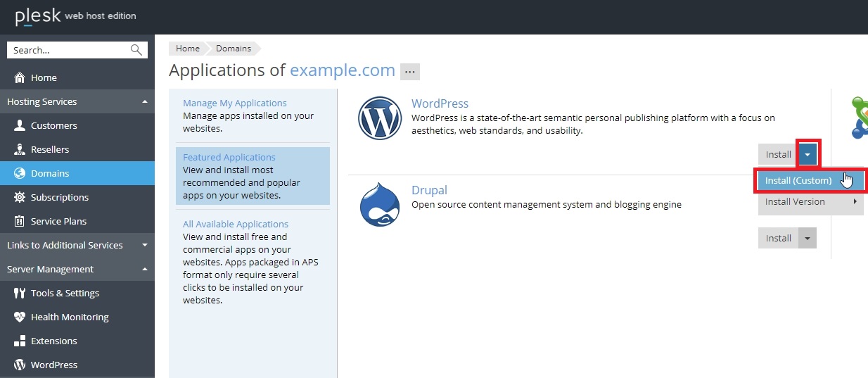Click the large WordPress logo
Screen dimensions: 868x378
pyautogui.click(x=379, y=118)
